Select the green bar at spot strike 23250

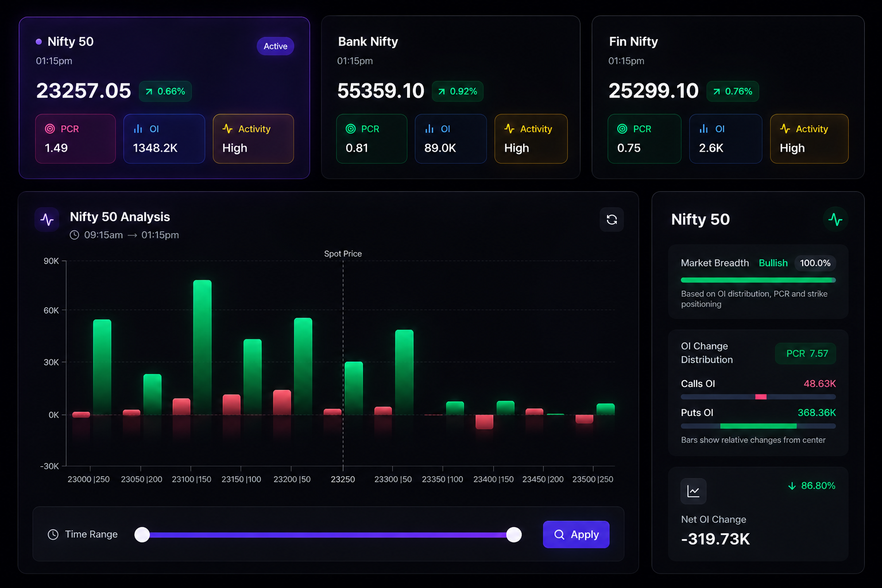(x=354, y=388)
